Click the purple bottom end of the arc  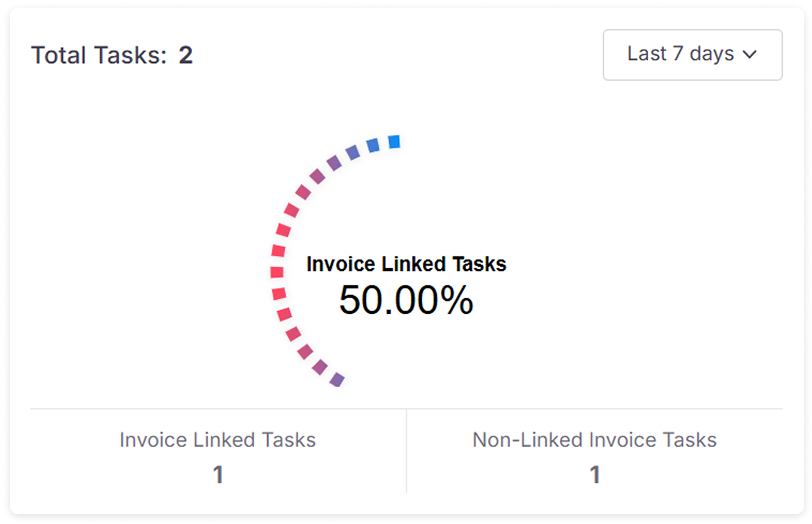tap(337, 379)
